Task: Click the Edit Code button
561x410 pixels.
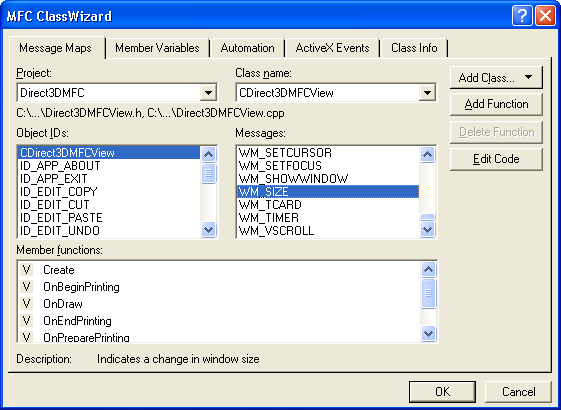Action: 496,159
